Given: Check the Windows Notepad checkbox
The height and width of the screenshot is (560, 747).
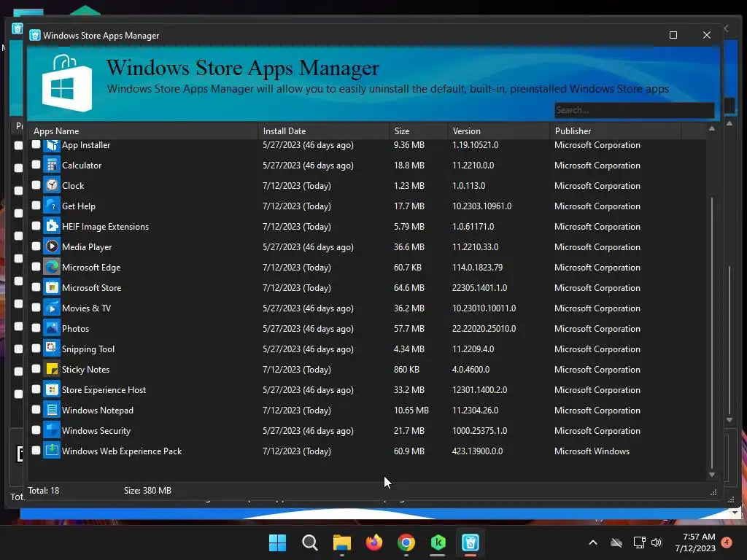Looking at the screenshot, I should tap(36, 410).
